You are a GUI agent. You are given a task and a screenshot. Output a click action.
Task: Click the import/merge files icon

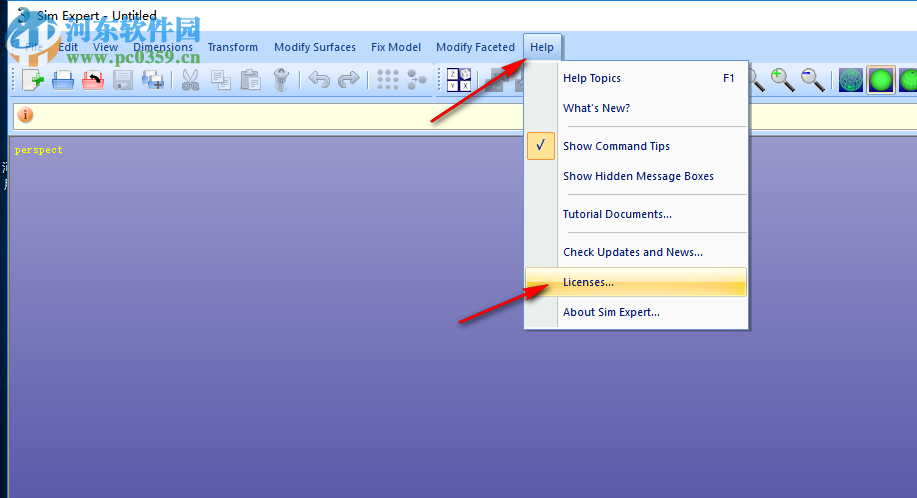click(153, 79)
